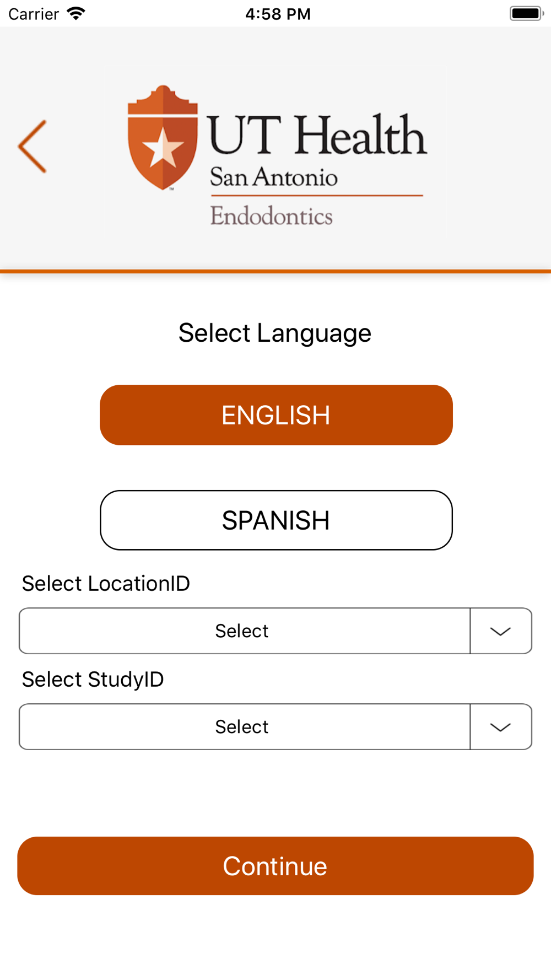Viewport: 551px width, 980px height.
Task: Tap the "Select StudyID" label
Action: tap(93, 680)
